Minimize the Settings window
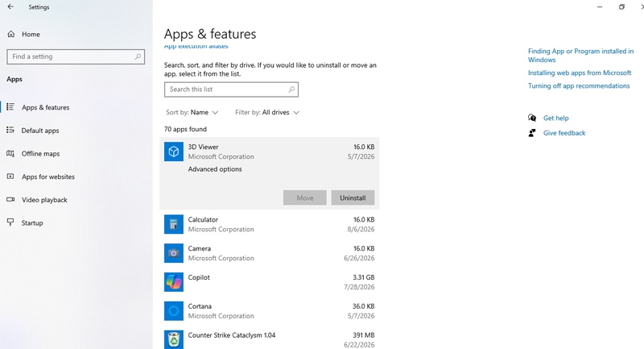644x349 pixels. pos(600,7)
